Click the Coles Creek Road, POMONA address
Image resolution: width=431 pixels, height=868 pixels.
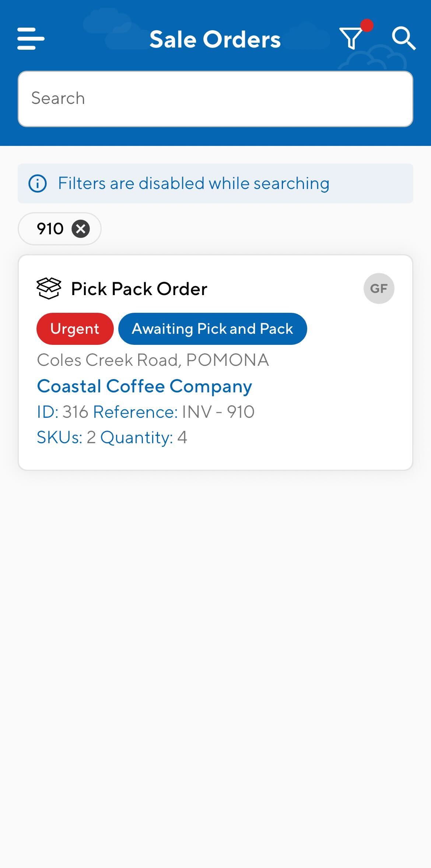click(x=153, y=360)
